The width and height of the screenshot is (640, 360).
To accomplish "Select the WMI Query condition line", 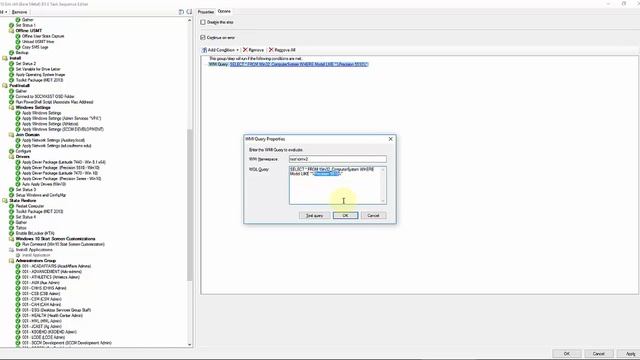I will pyautogui.click(x=289, y=64).
